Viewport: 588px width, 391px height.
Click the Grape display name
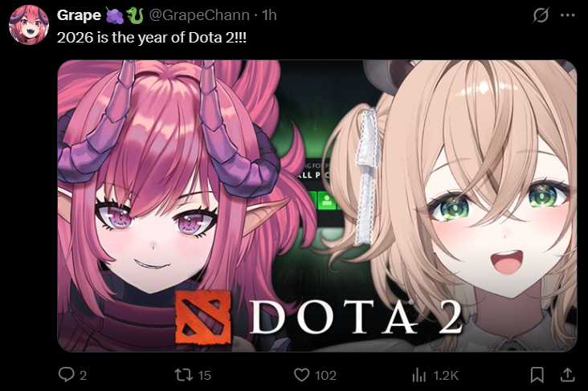coord(79,15)
